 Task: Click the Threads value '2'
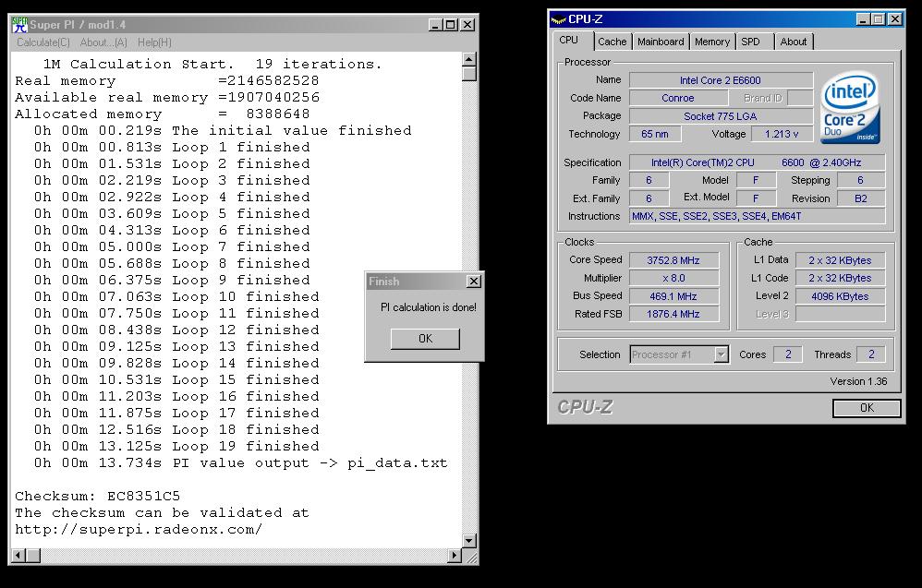pyautogui.click(x=871, y=354)
